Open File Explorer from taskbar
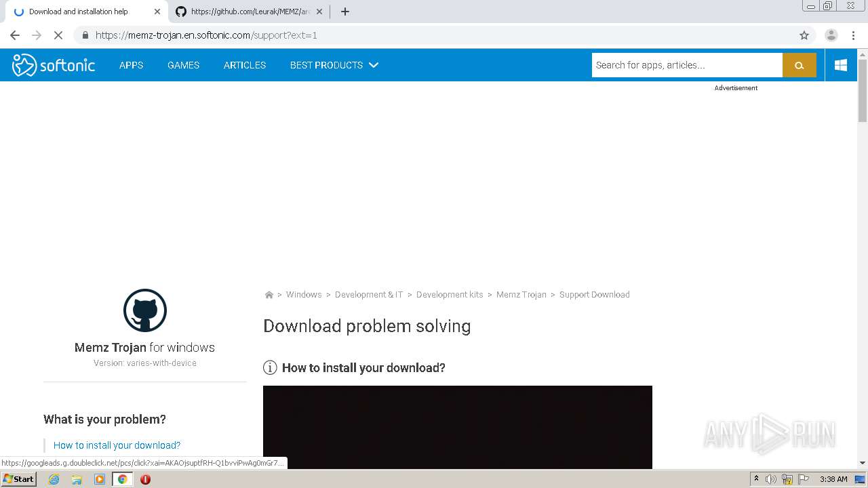868x488 pixels. (77, 479)
